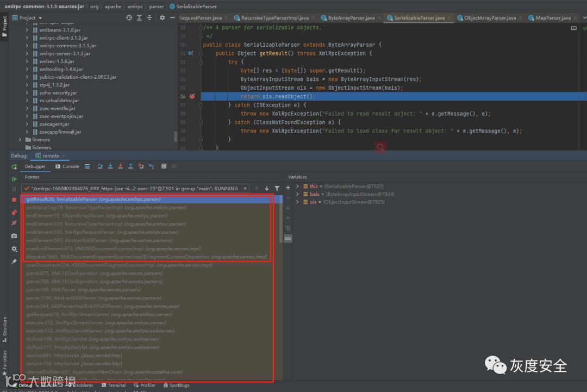The image size is (587, 392).
Task: Click Run to Cursor icon
Action: [151, 166]
